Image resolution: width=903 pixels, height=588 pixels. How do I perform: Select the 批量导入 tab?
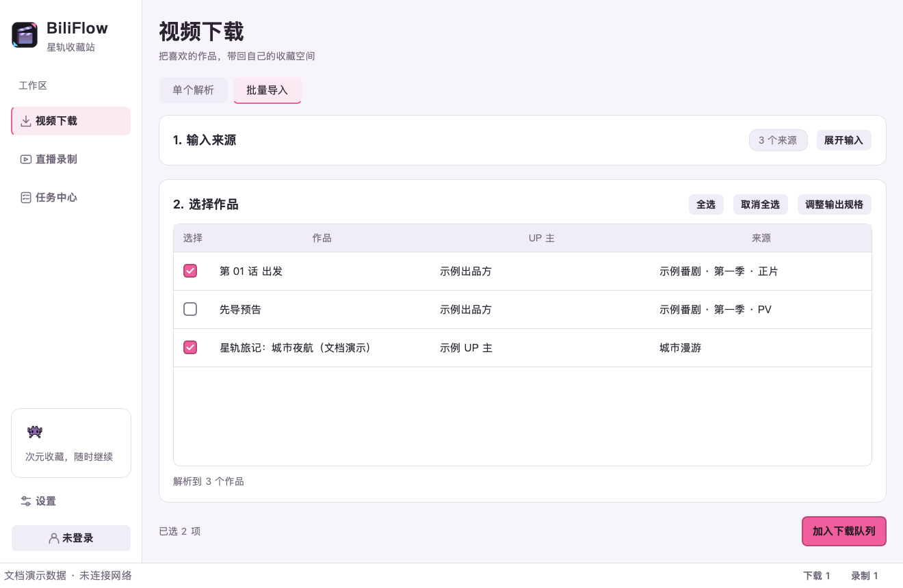(267, 90)
